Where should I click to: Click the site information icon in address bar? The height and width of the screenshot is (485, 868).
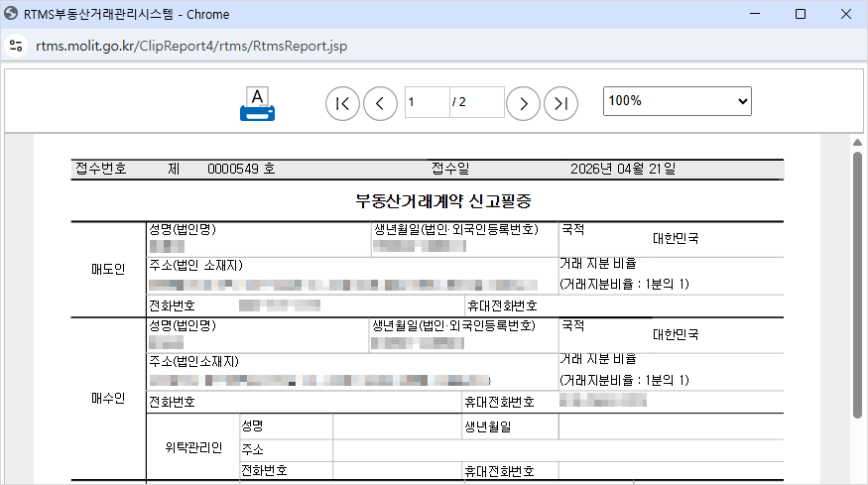16,46
